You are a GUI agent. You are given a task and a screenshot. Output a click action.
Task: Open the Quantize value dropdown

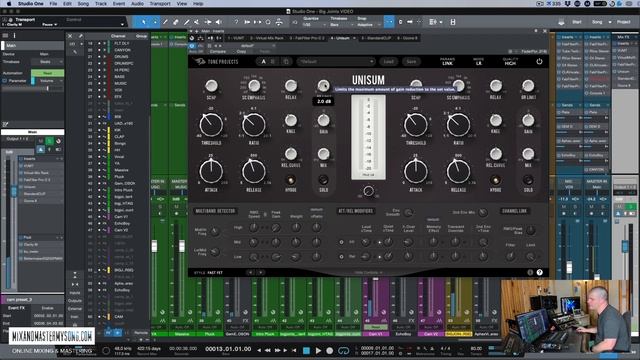(x=315, y=25)
